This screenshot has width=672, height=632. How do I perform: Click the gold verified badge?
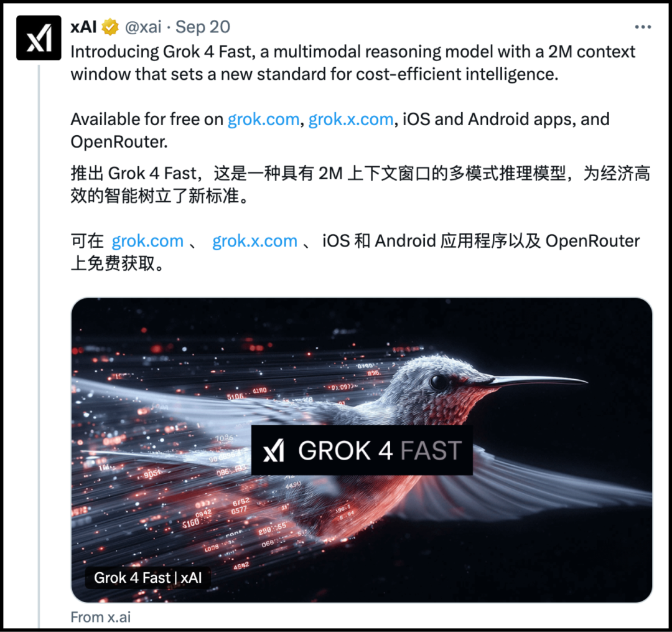110,27
